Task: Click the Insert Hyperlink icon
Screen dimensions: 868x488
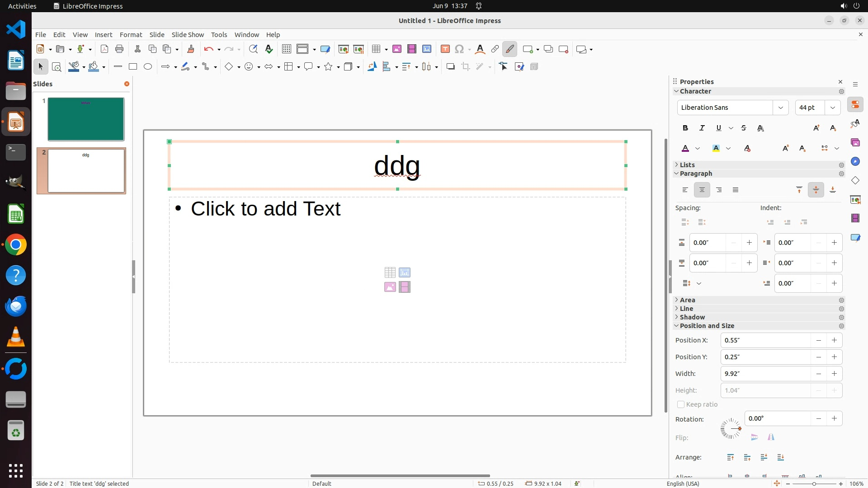Action: 495,49
